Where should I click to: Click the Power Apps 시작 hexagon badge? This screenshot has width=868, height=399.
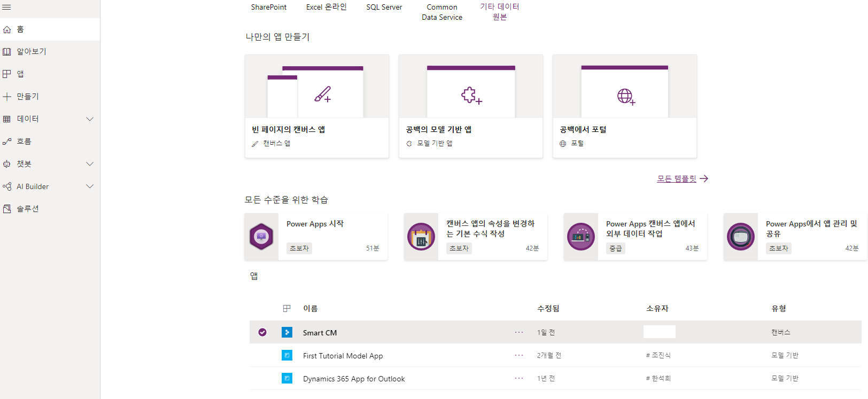point(261,237)
